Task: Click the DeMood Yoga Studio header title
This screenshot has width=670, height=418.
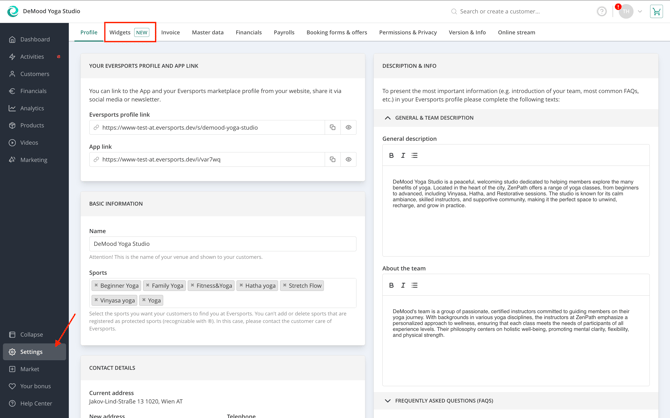Action: click(51, 11)
